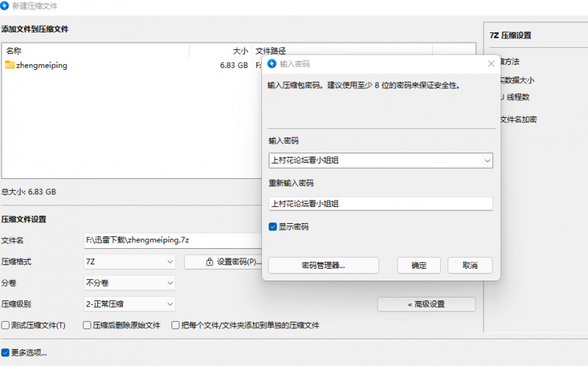The width and height of the screenshot is (588, 366).
Task: Click the zhengmeiping folder icon
Action: coord(10,66)
